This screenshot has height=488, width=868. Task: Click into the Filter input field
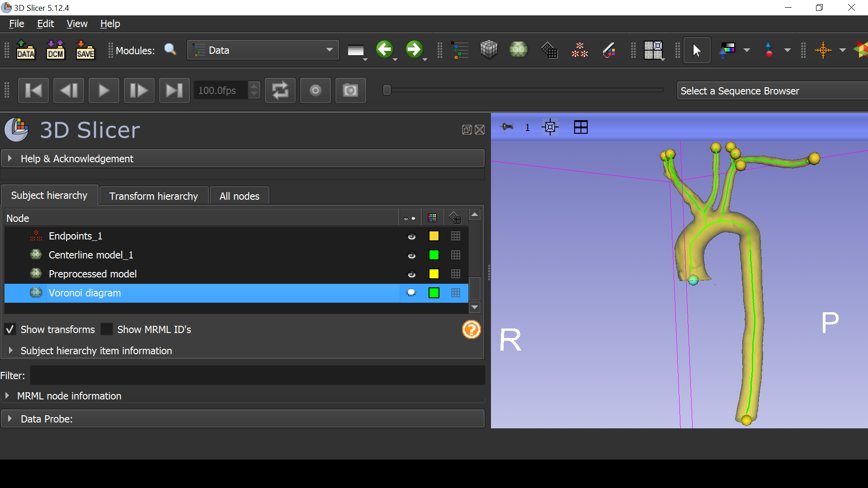pos(258,375)
